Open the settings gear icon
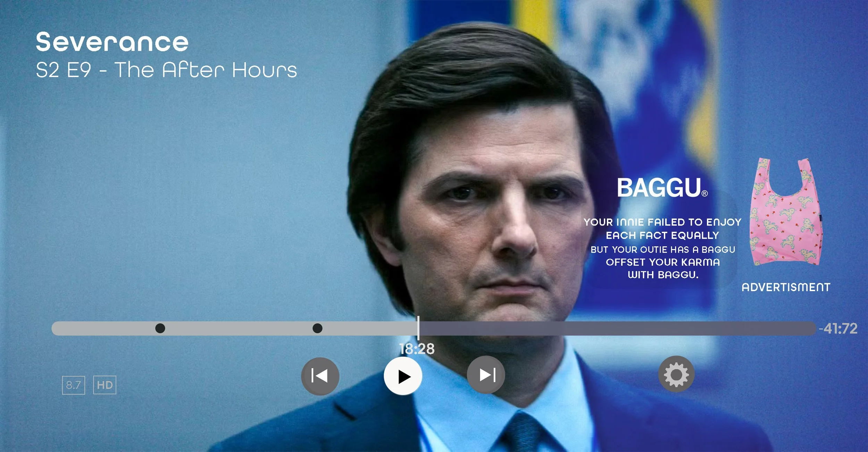This screenshot has height=452, width=868. tap(676, 374)
